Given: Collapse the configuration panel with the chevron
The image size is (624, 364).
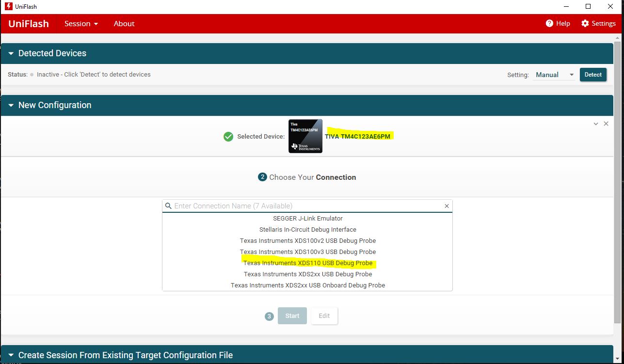Looking at the screenshot, I should click(596, 124).
